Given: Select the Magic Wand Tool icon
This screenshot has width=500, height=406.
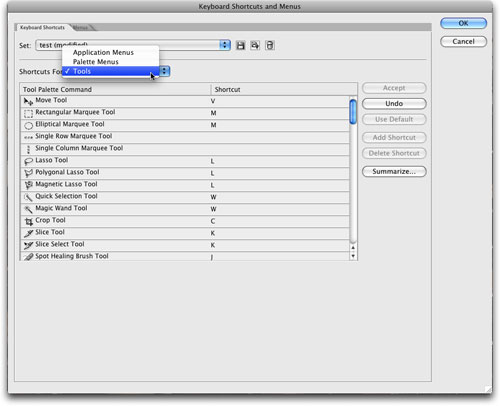Looking at the screenshot, I should 28,209.
